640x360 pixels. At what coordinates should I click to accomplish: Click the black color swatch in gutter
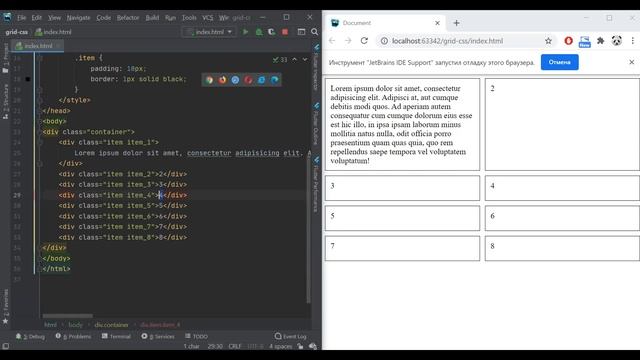(28, 79)
